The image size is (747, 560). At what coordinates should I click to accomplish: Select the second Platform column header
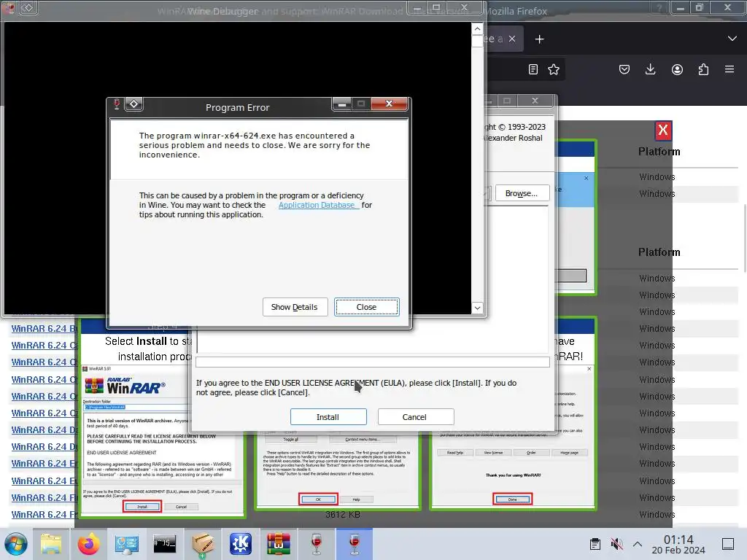click(x=659, y=252)
